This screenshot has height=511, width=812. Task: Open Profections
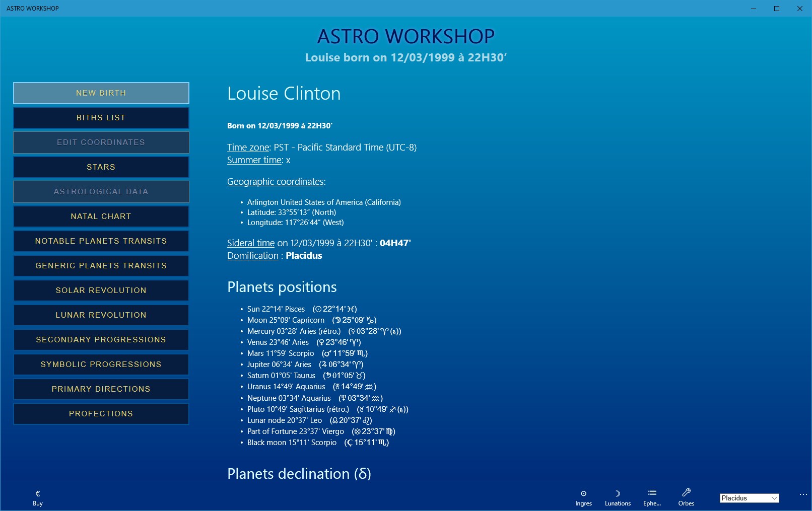pos(101,414)
